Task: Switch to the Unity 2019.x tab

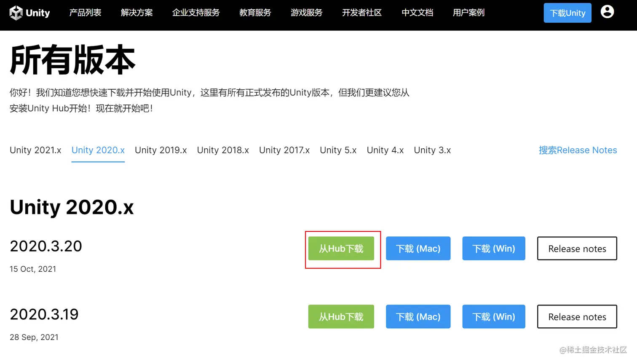Action: click(x=161, y=150)
